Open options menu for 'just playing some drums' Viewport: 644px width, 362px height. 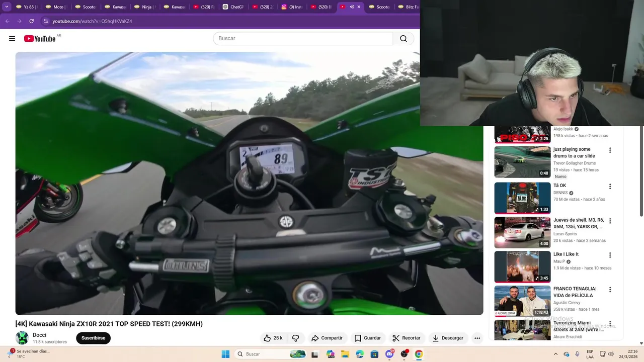pyautogui.click(x=610, y=150)
